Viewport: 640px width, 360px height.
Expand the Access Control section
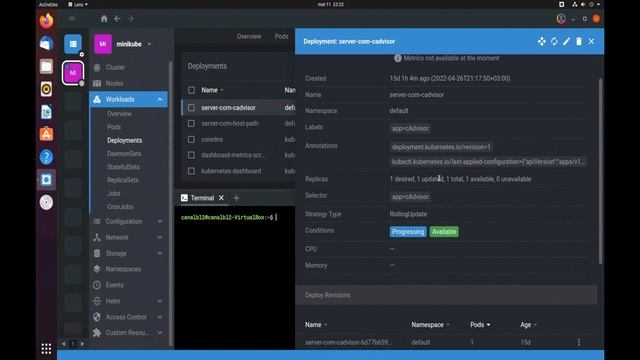[x=128, y=317]
